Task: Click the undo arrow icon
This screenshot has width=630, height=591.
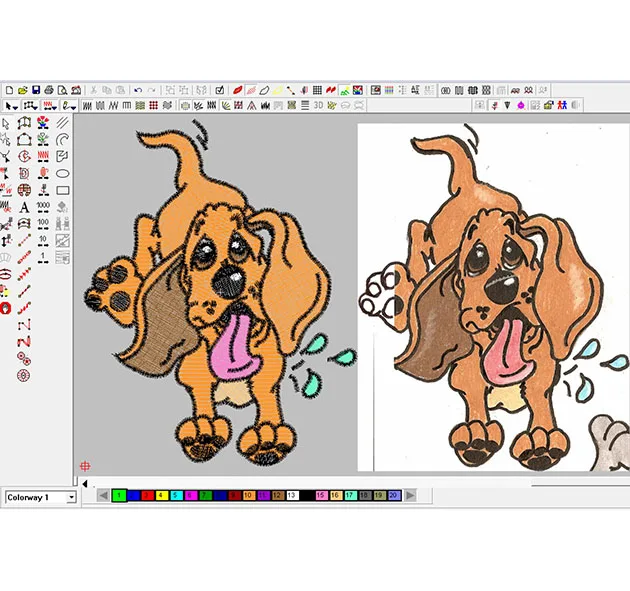Action: (x=138, y=90)
